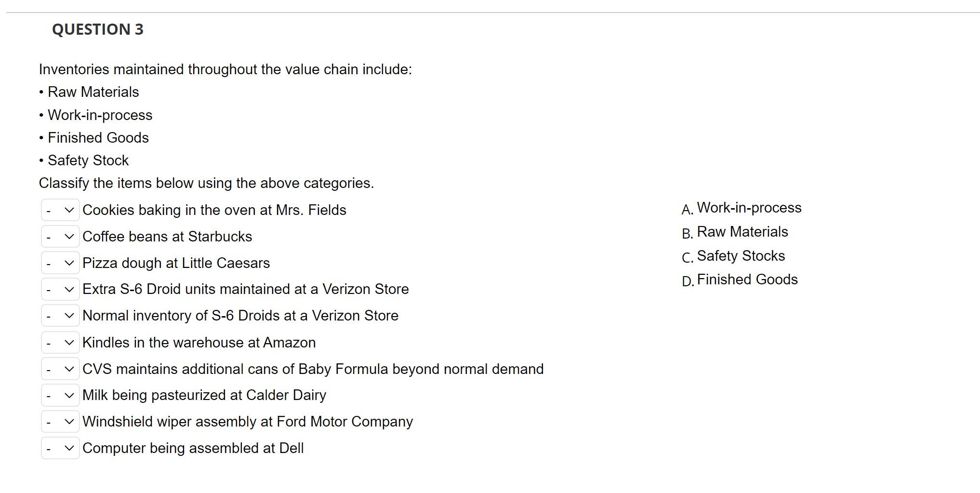This screenshot has width=980, height=493.
Task: Open the dropdown for Milk at Calder Dairy
Action: pos(59,395)
